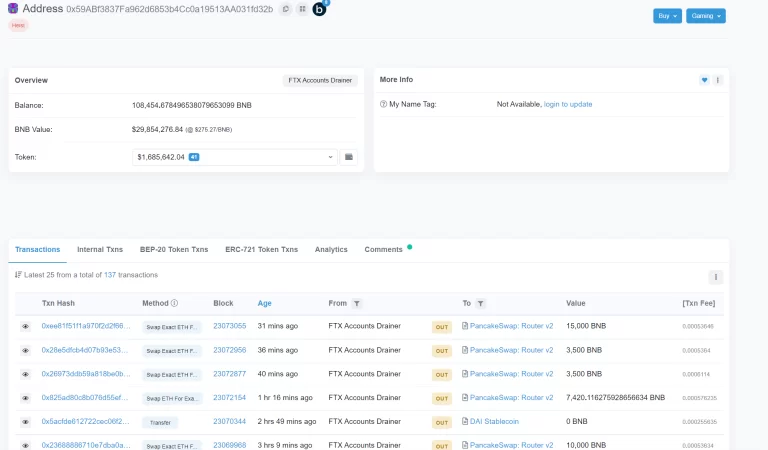Copy the address to clipboard
The image size is (768, 450).
click(286, 9)
